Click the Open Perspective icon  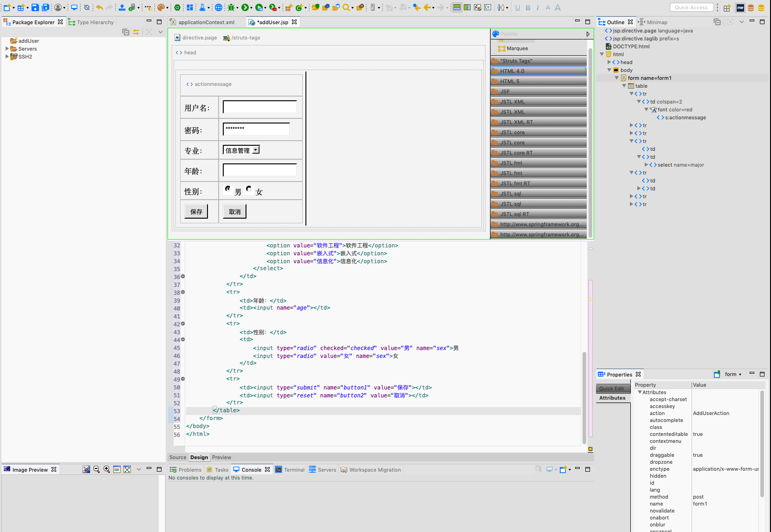pyautogui.click(x=727, y=8)
